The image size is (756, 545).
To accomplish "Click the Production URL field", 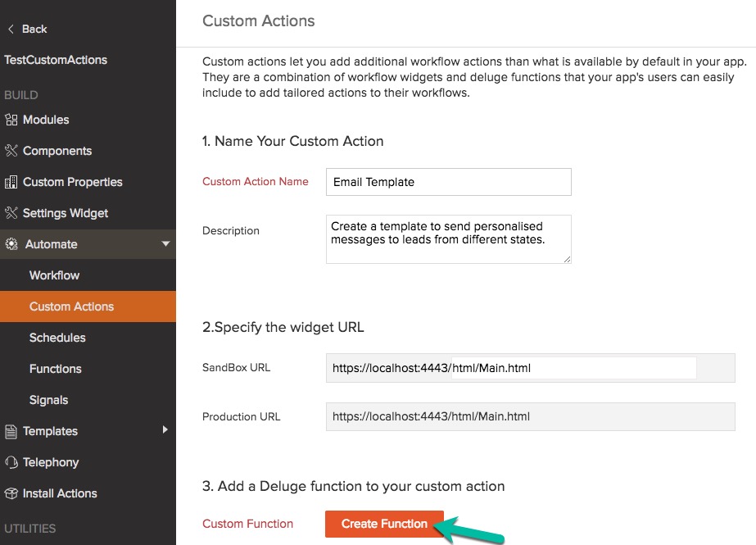I will 530,416.
